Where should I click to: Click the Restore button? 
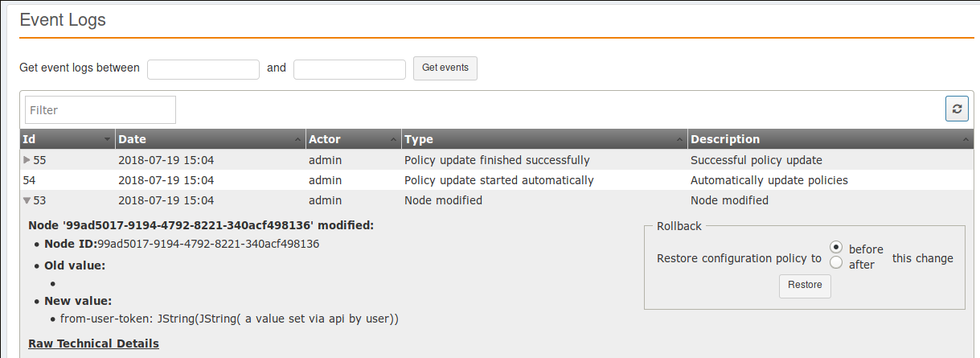click(805, 286)
